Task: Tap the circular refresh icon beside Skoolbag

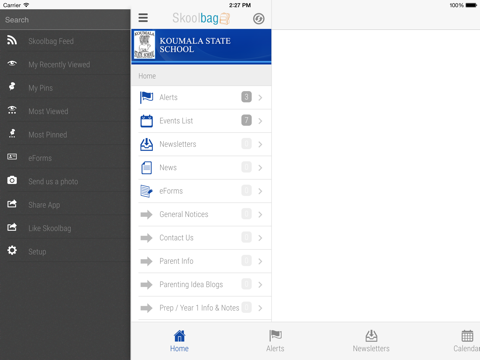Action: 259,19
